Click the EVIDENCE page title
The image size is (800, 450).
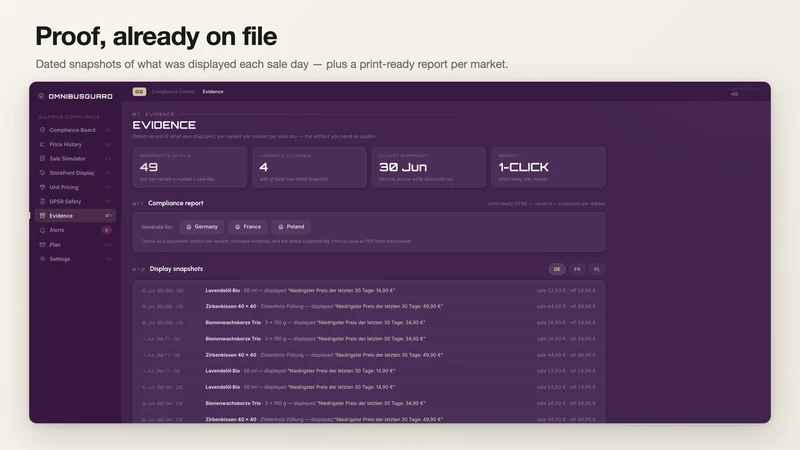164,125
